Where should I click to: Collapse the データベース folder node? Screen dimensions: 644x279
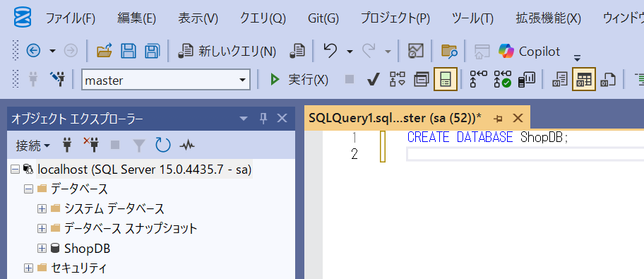click(28, 189)
